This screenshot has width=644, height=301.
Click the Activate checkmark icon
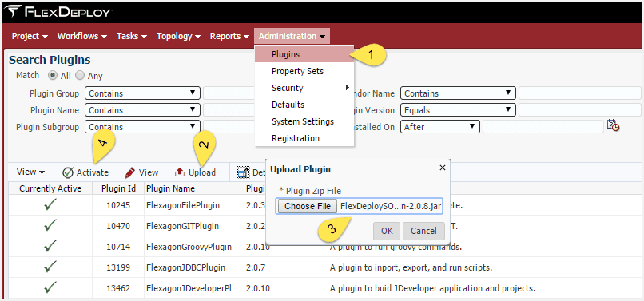point(68,172)
